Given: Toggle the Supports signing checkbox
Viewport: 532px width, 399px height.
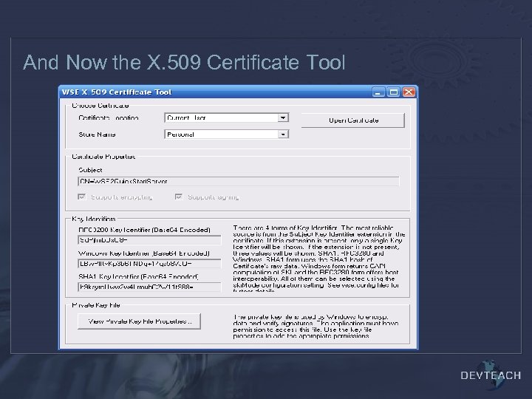Looking at the screenshot, I should [179, 197].
